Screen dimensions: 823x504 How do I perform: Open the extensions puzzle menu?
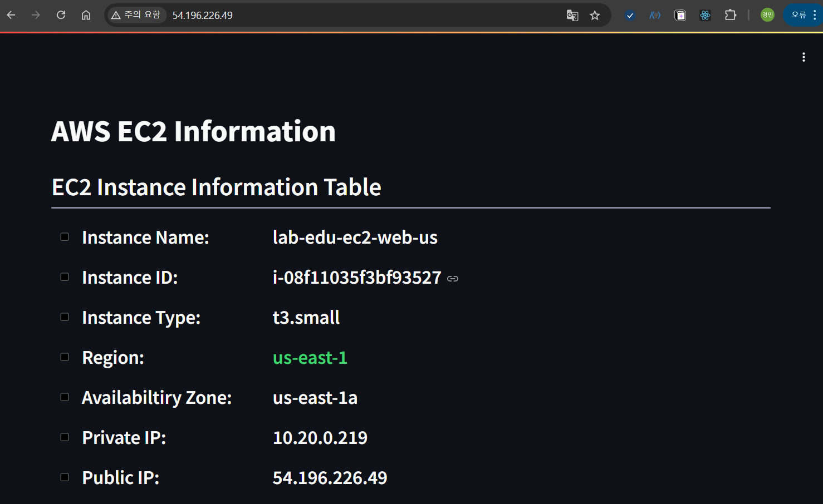(x=731, y=15)
